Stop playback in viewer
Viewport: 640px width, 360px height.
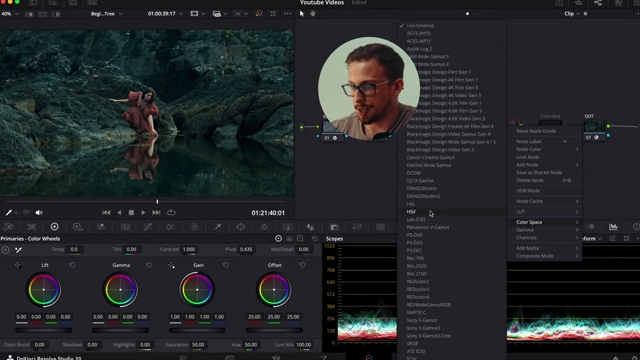131,212
